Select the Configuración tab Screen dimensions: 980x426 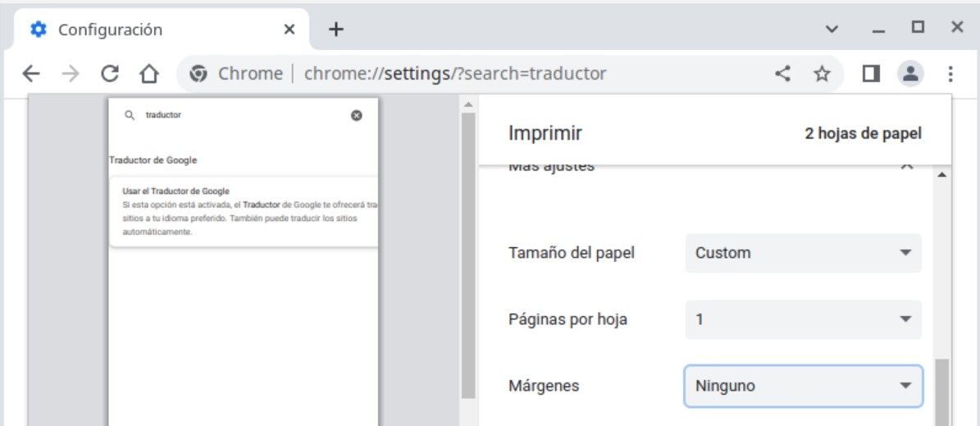click(161, 30)
